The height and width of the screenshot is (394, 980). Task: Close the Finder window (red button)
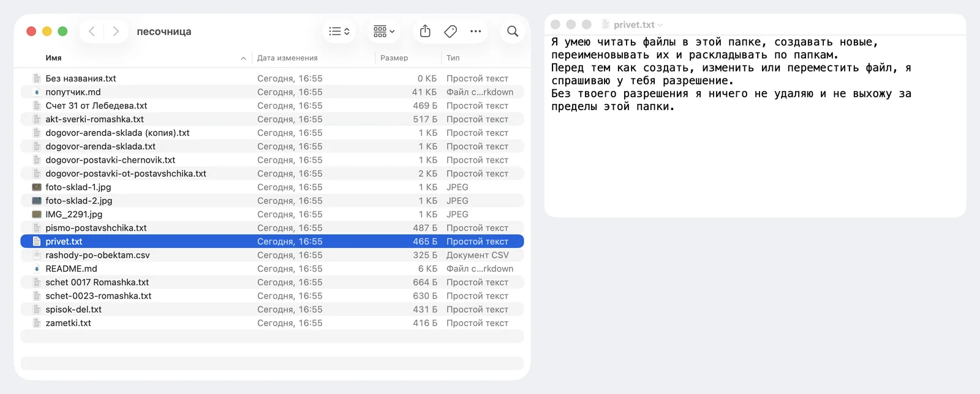click(31, 31)
